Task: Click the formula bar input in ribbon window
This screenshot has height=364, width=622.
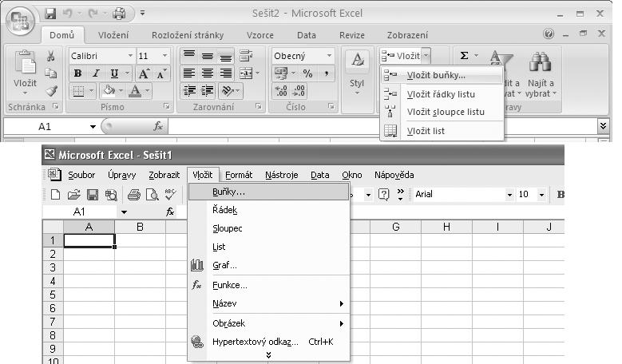Action: 382,126
